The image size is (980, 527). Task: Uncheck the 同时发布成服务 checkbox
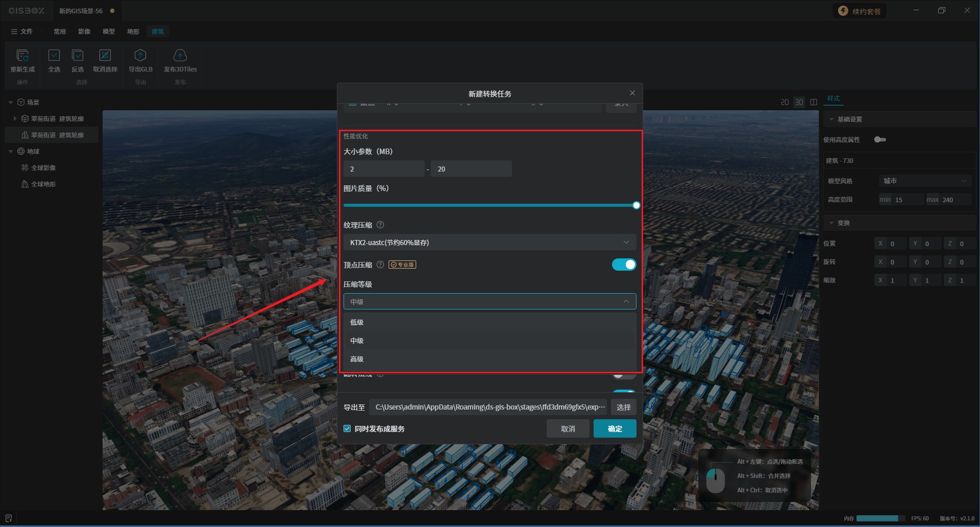(348, 429)
